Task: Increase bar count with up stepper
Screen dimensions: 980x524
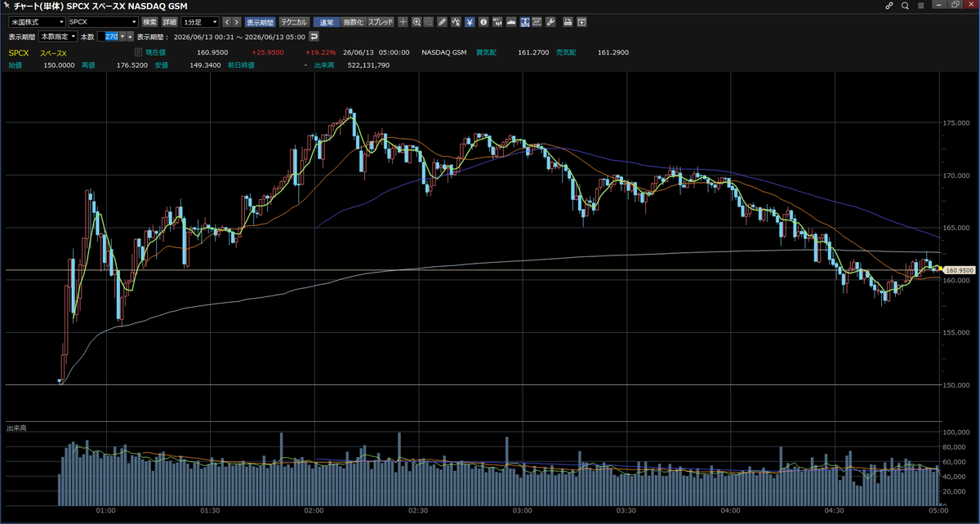Action: (x=130, y=37)
